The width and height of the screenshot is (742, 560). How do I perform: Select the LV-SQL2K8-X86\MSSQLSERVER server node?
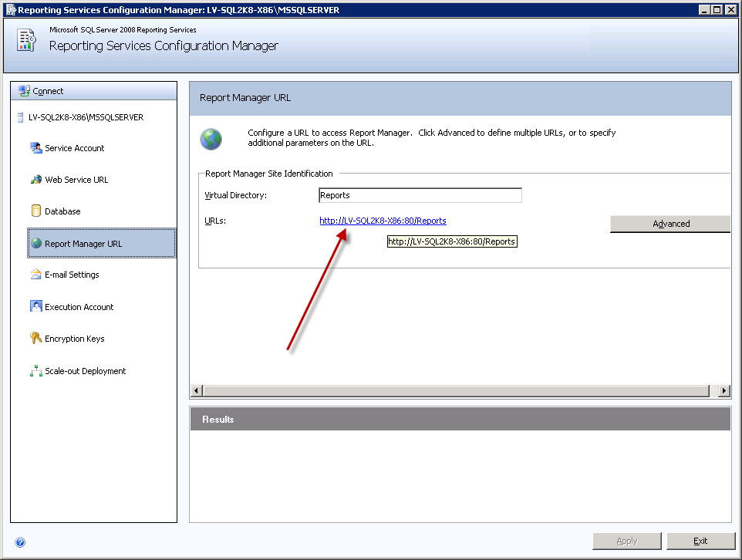pos(85,117)
